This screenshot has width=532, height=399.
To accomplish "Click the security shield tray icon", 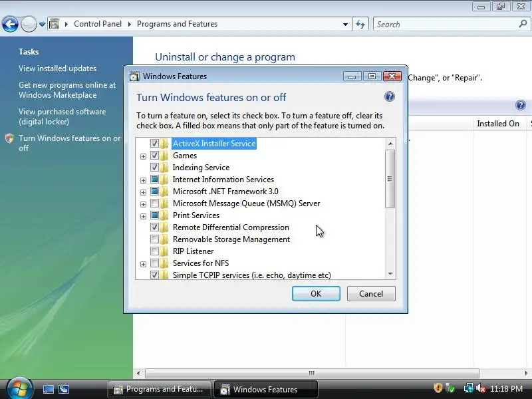I will click(x=438, y=388).
